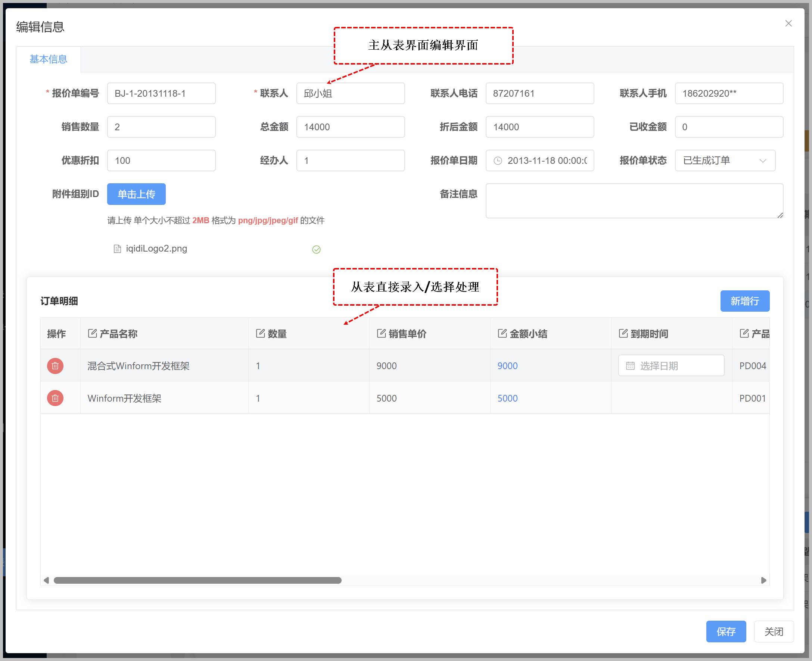The width and height of the screenshot is (812, 661).
Task: Focus the 备注信息 text area
Action: [634, 201]
